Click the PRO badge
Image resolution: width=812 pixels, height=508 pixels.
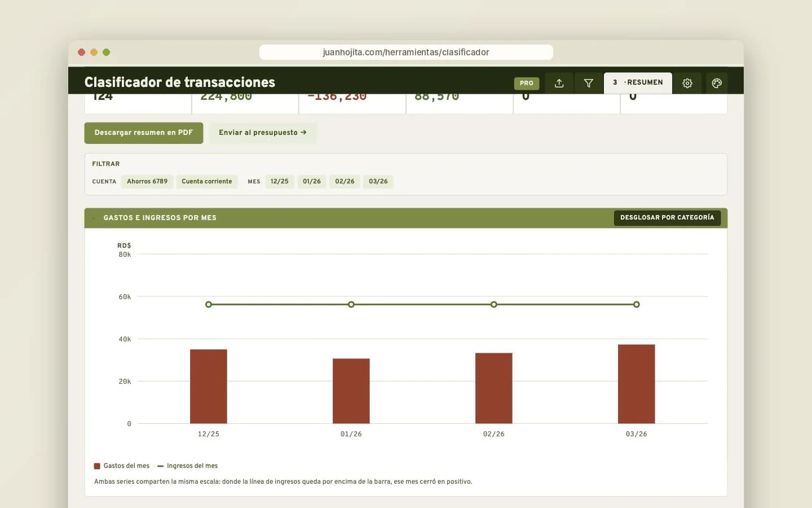527,83
